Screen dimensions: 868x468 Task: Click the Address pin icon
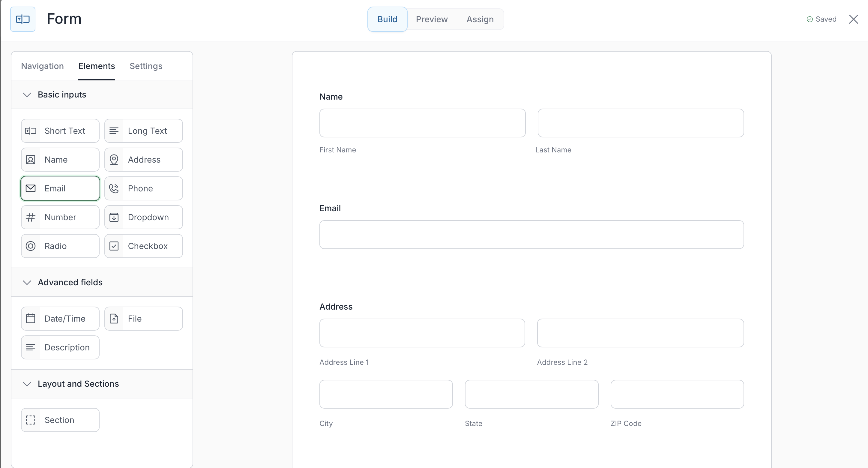pos(114,160)
